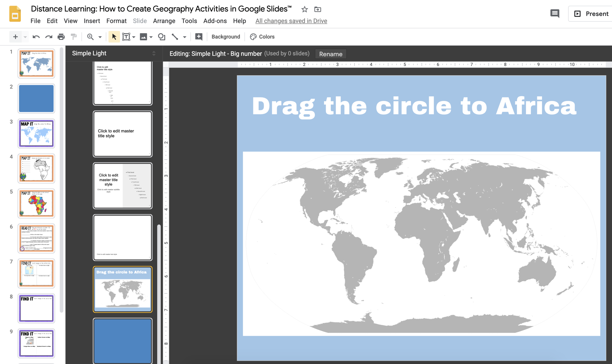Click the insert image icon

click(143, 37)
